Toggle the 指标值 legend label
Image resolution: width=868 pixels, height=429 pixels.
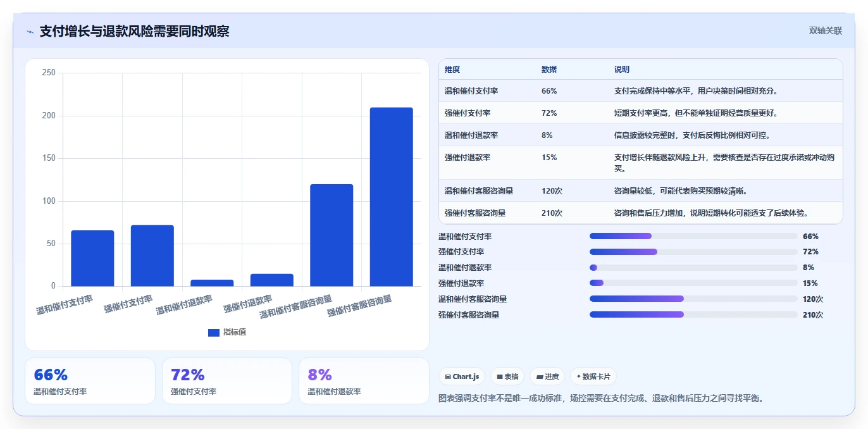click(235, 333)
